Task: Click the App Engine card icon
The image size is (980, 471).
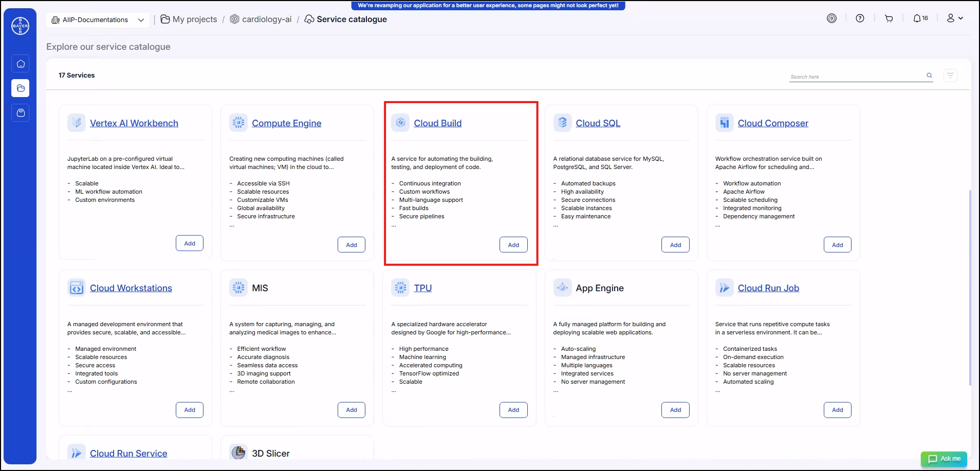Action: pyautogui.click(x=562, y=288)
